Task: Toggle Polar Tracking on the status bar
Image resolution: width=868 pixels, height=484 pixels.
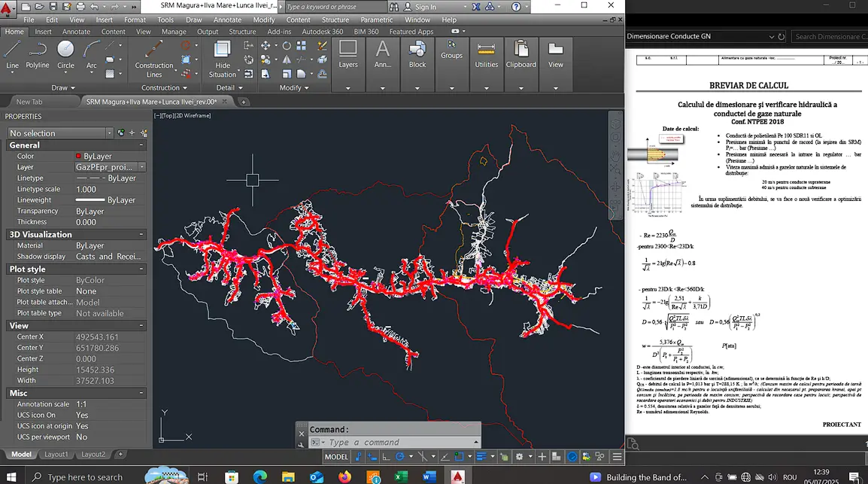Action: 399,456
